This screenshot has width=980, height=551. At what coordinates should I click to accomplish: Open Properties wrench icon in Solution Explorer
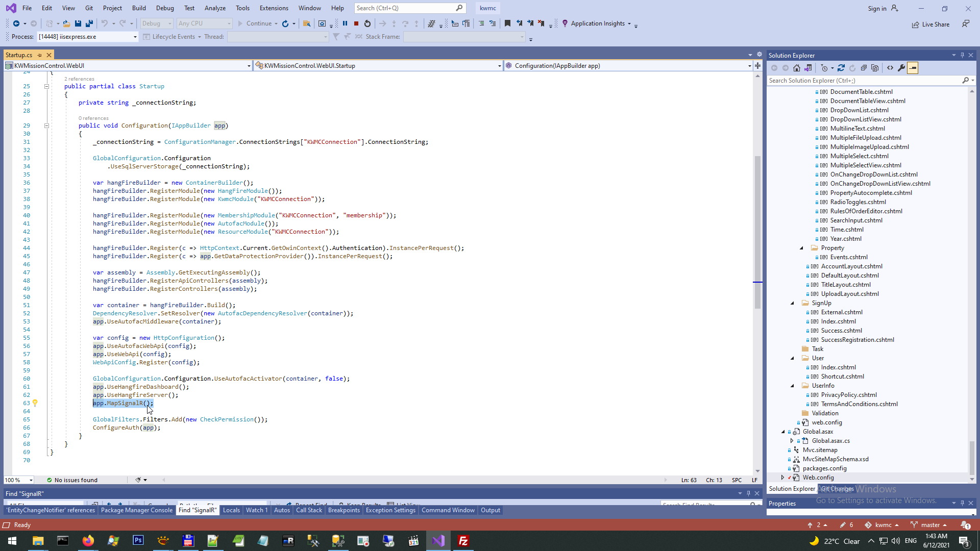(x=901, y=68)
